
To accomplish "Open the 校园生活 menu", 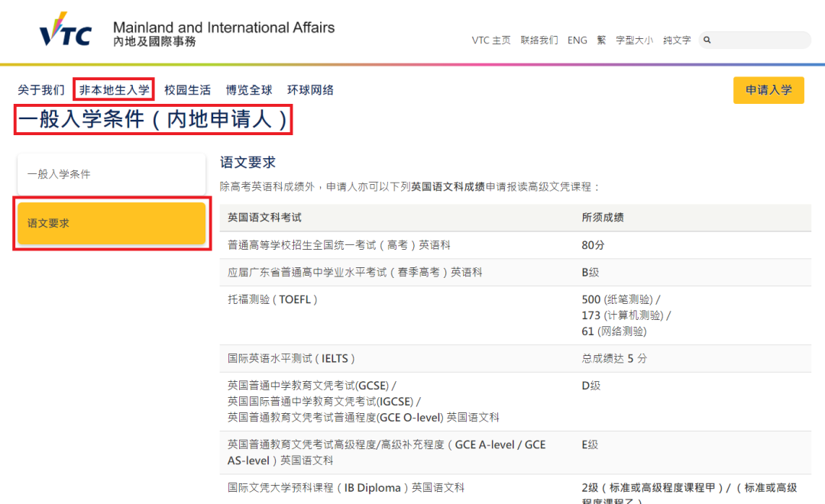I will click(x=187, y=90).
